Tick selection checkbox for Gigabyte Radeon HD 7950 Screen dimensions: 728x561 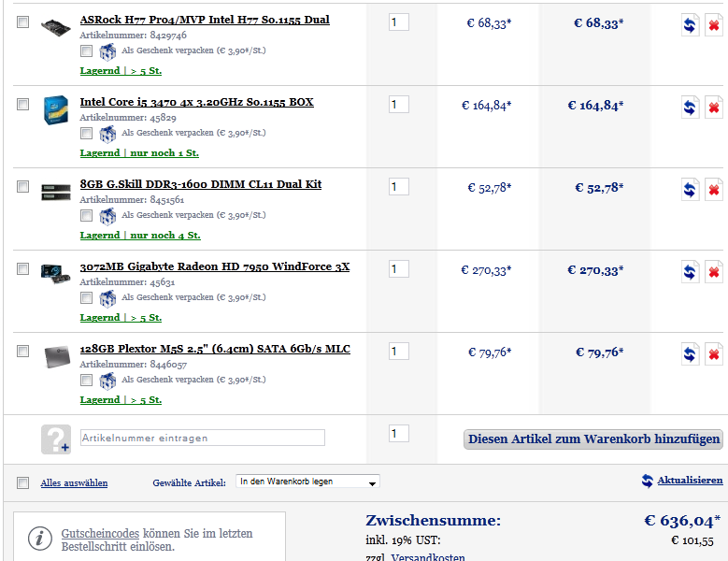pos(22,269)
